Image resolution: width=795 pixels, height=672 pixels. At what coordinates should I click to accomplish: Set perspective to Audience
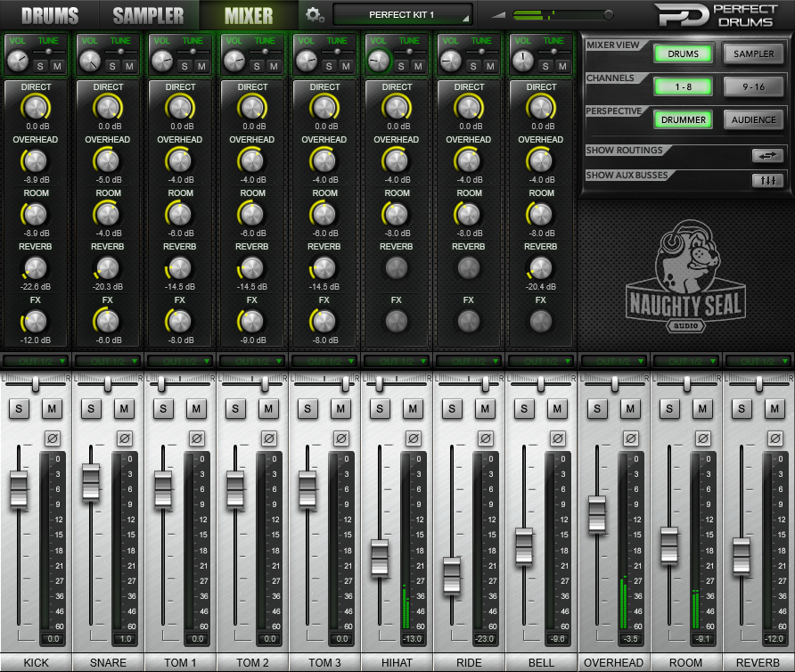(753, 119)
